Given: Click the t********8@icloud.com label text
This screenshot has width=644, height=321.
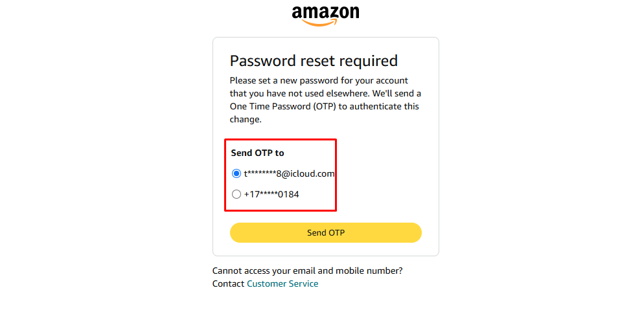Looking at the screenshot, I should point(289,173).
